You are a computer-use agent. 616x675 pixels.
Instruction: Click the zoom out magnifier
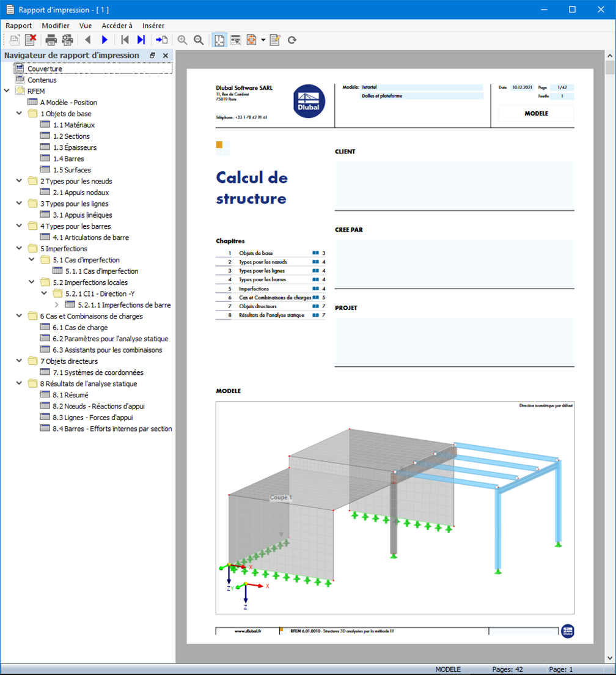[199, 40]
